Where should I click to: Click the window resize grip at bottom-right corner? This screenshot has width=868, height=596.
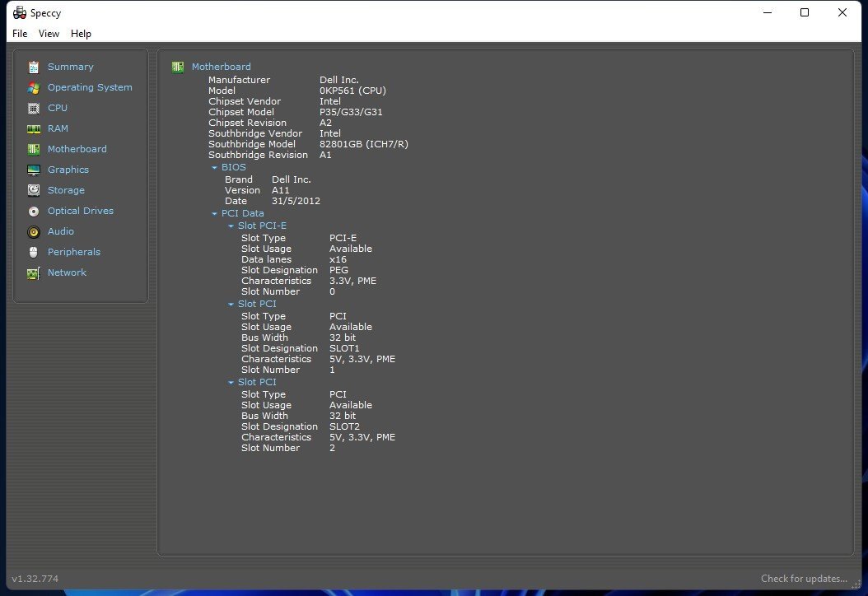[856, 584]
